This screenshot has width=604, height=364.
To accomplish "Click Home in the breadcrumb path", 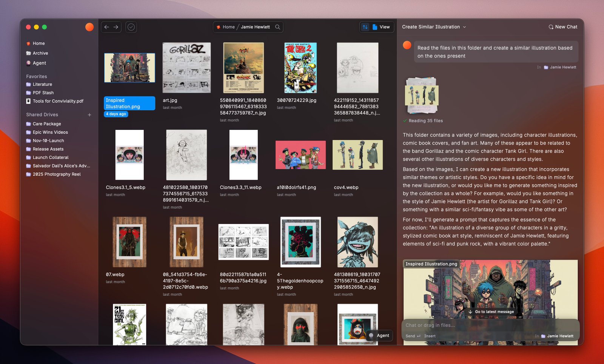I will coord(228,27).
